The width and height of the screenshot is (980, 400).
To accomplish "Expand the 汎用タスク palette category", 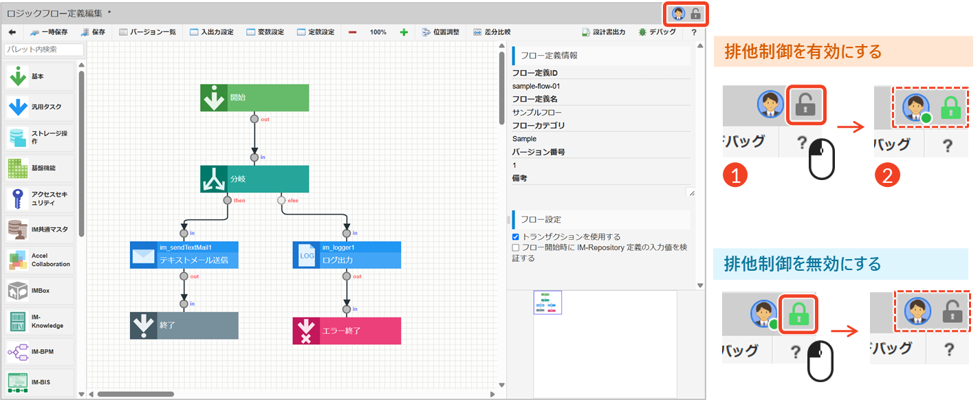I will tap(43, 107).
